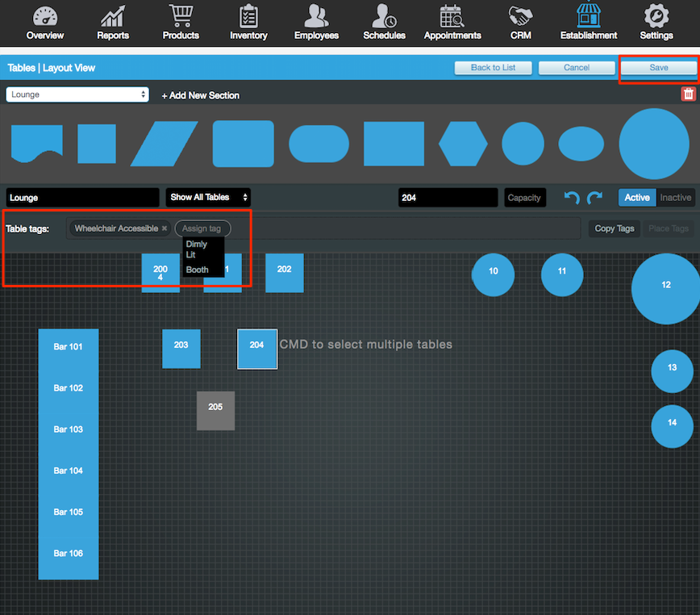
Task: Choose the rounded pill table shape
Action: 319,144
